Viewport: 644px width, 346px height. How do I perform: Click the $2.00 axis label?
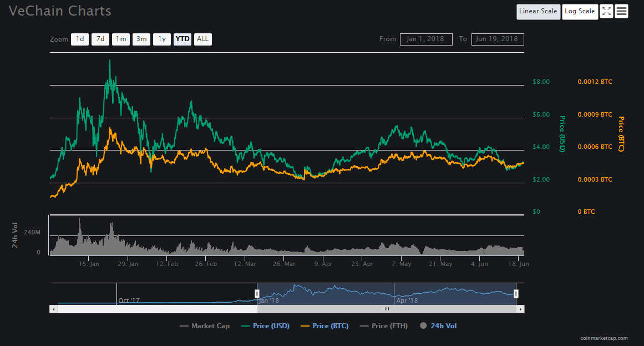541,179
